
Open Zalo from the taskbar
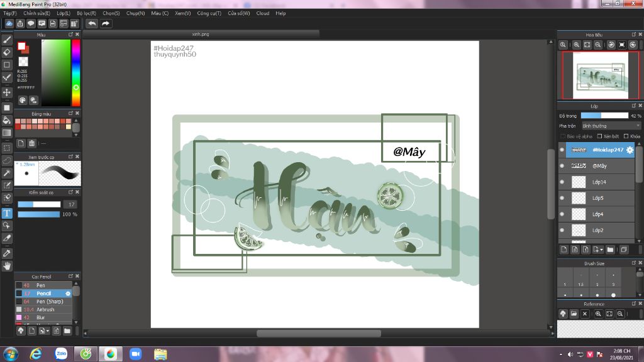[x=61, y=353]
